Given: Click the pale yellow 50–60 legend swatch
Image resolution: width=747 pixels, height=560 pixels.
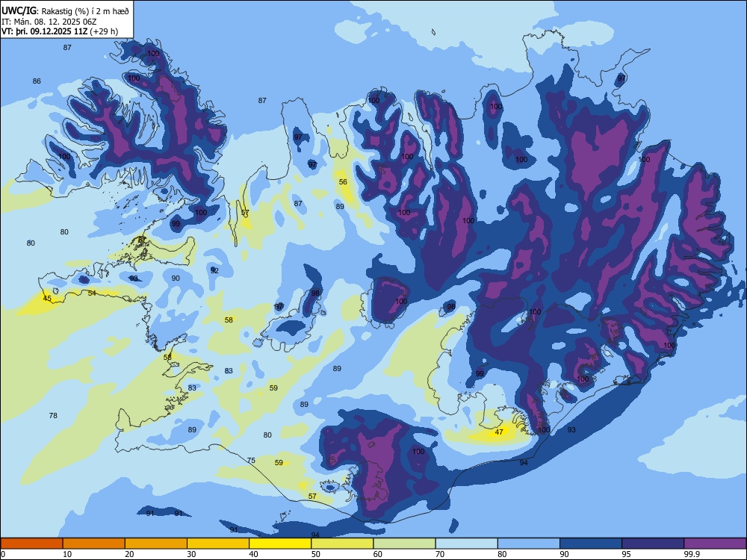Looking at the screenshot, I should pos(343,544).
